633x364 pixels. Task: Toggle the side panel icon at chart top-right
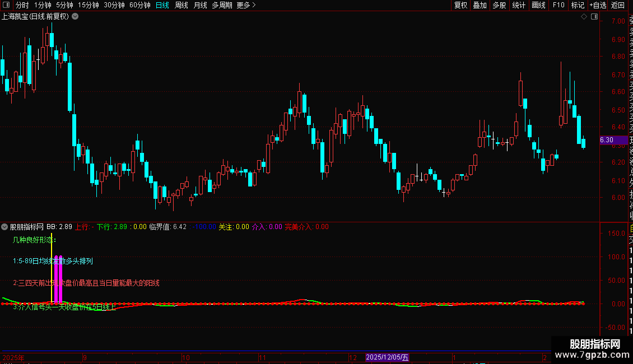tap(594, 17)
